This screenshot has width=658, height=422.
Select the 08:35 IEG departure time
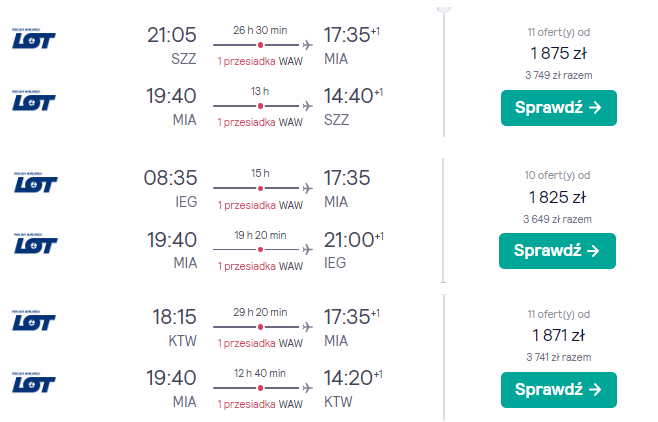point(172,178)
